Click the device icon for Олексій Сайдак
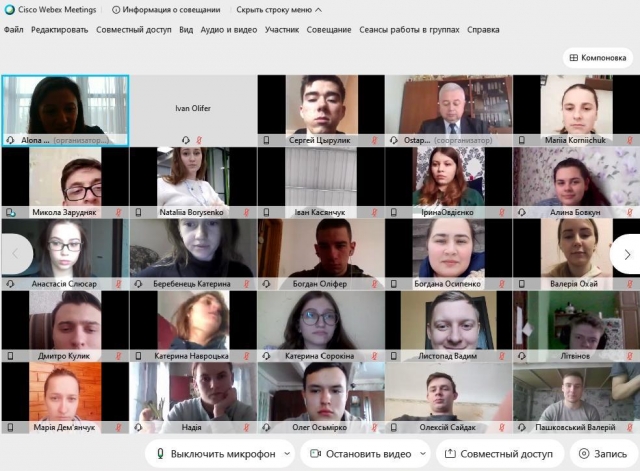Screen dimensions: 640x471 394,427
